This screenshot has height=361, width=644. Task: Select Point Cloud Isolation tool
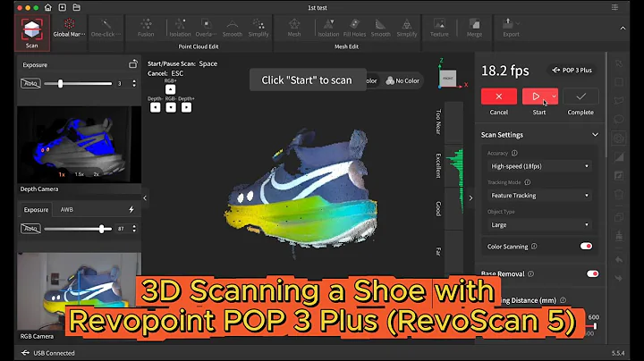180,28
